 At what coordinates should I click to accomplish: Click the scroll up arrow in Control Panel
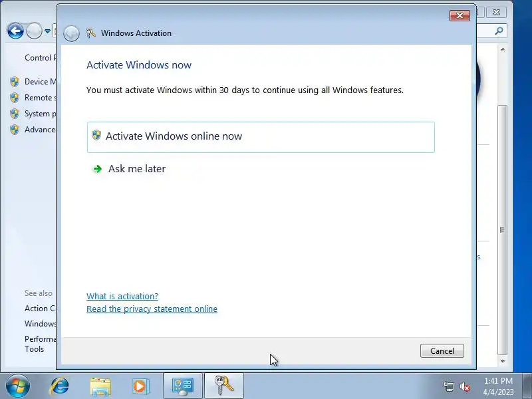(x=503, y=49)
